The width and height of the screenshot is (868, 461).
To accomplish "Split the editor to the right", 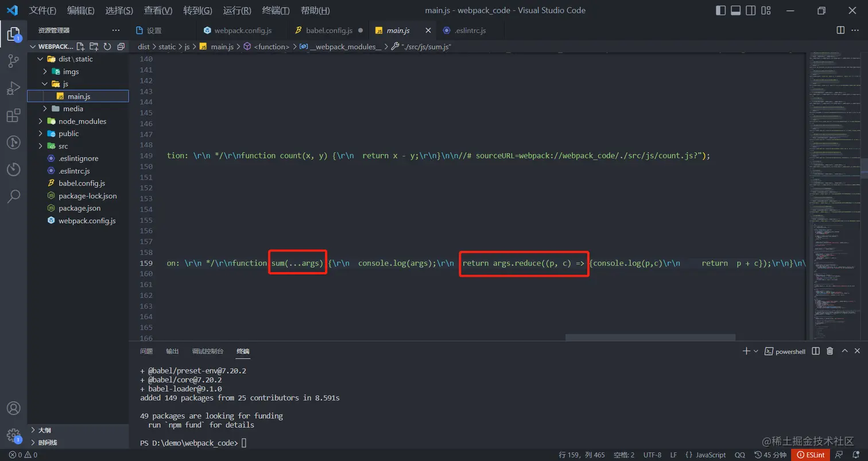I will tap(840, 30).
